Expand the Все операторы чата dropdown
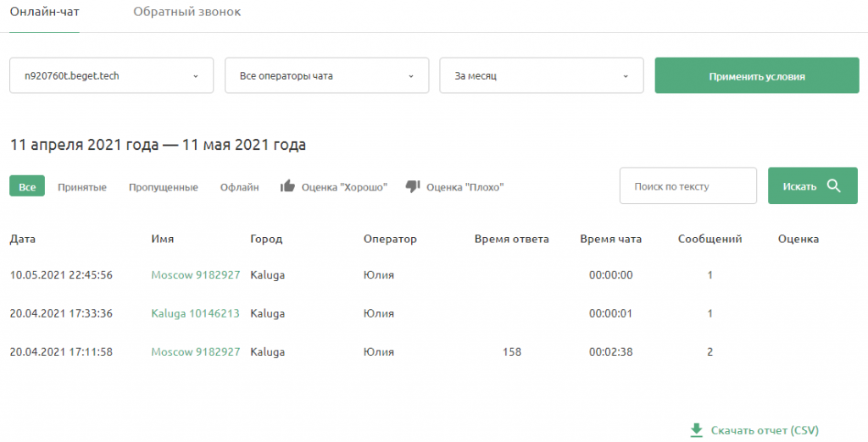Viewport: 868px width, 442px height. (326, 76)
